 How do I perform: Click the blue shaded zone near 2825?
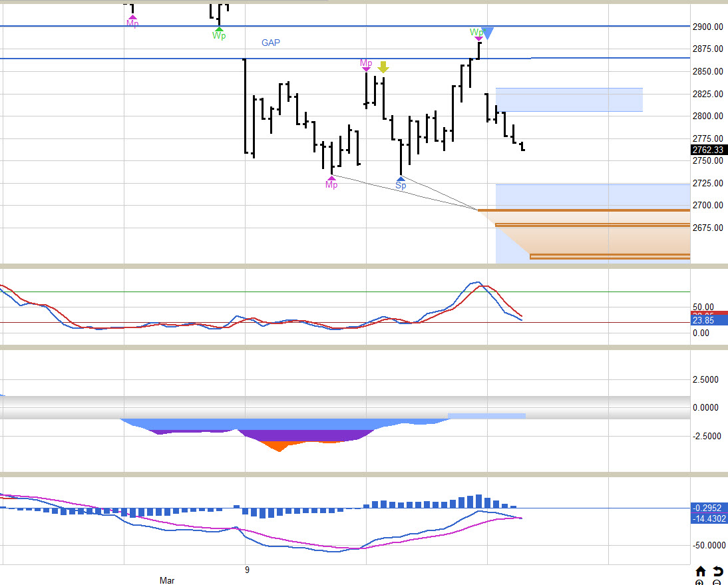pyautogui.click(x=569, y=99)
